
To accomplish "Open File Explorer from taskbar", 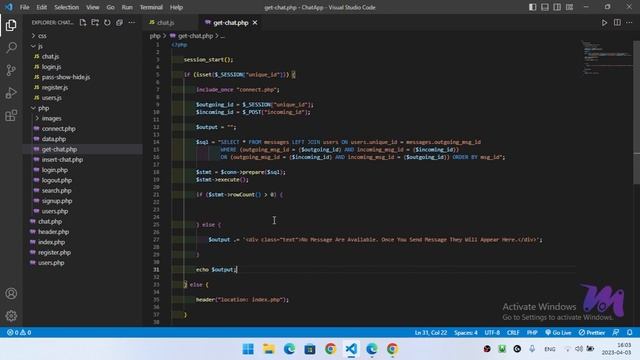I will click(269, 349).
